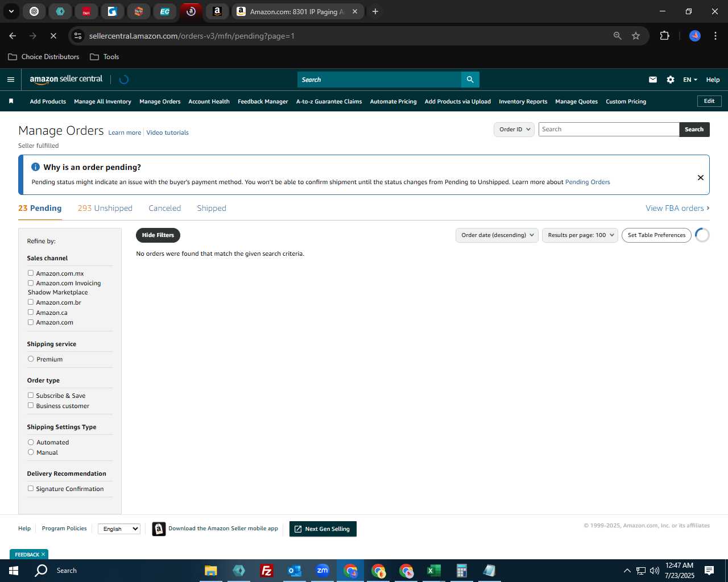Check the Amazon.com sales channel
728x582 pixels.
(x=31, y=322)
